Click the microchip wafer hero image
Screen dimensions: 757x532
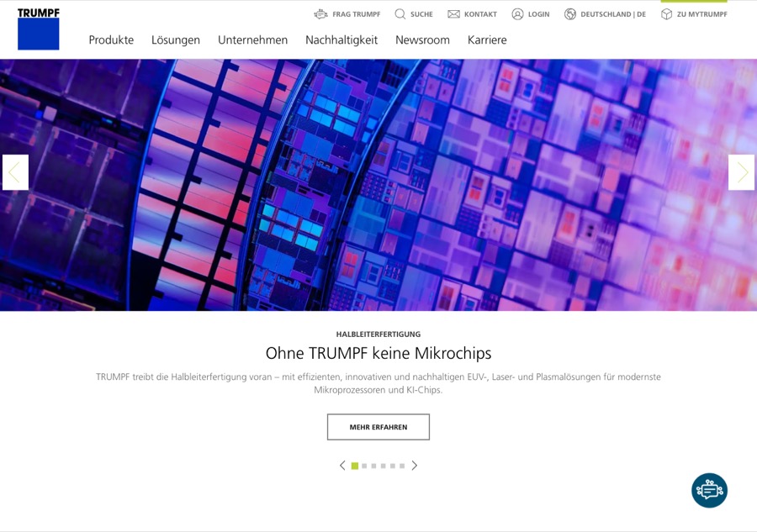pyautogui.click(x=378, y=185)
